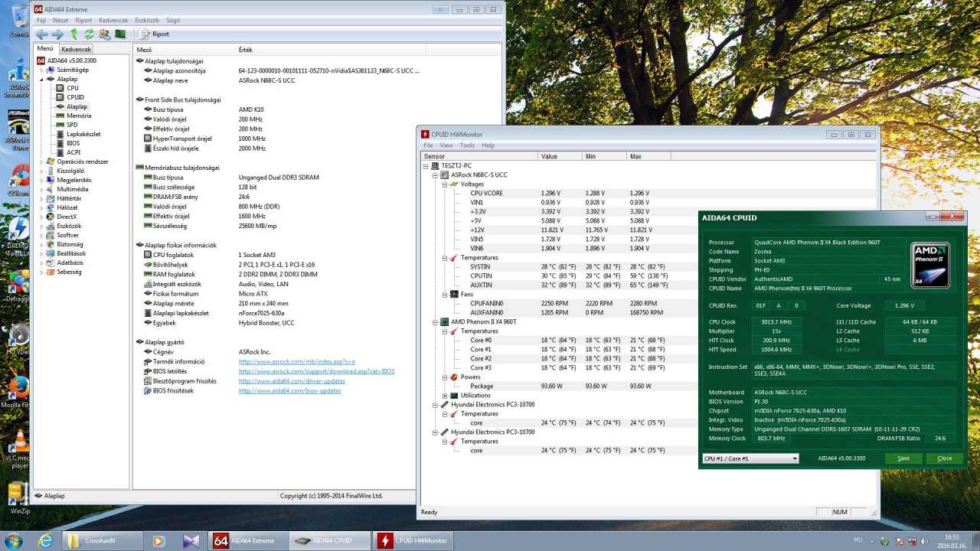Click the Forward arrow in AIDA64 toolbar
This screenshot has height=551, width=980.
(x=57, y=34)
